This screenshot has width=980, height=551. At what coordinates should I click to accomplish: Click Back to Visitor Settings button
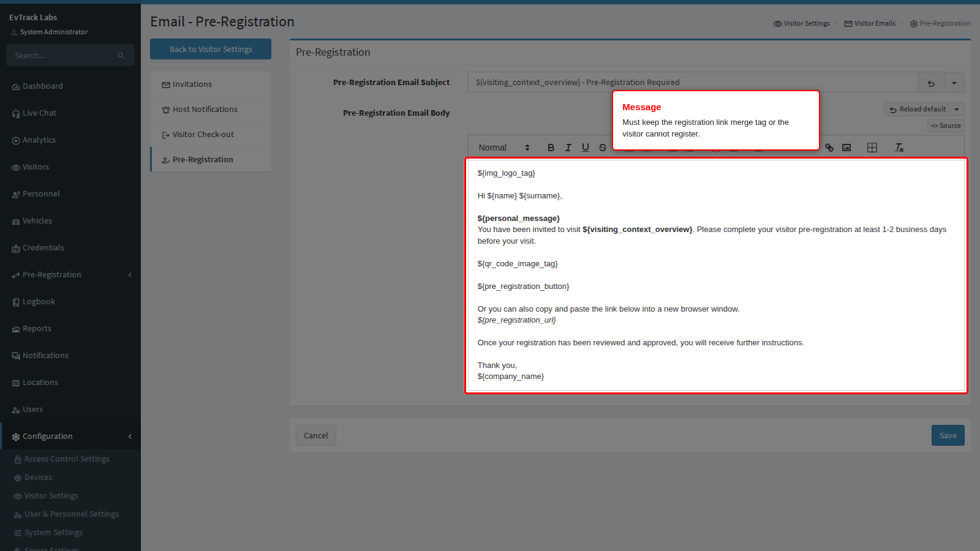(211, 49)
